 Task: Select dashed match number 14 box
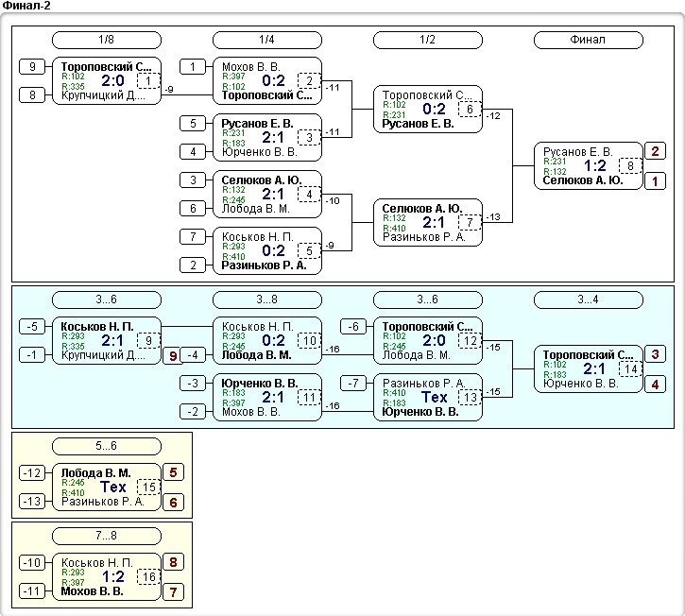click(x=630, y=369)
